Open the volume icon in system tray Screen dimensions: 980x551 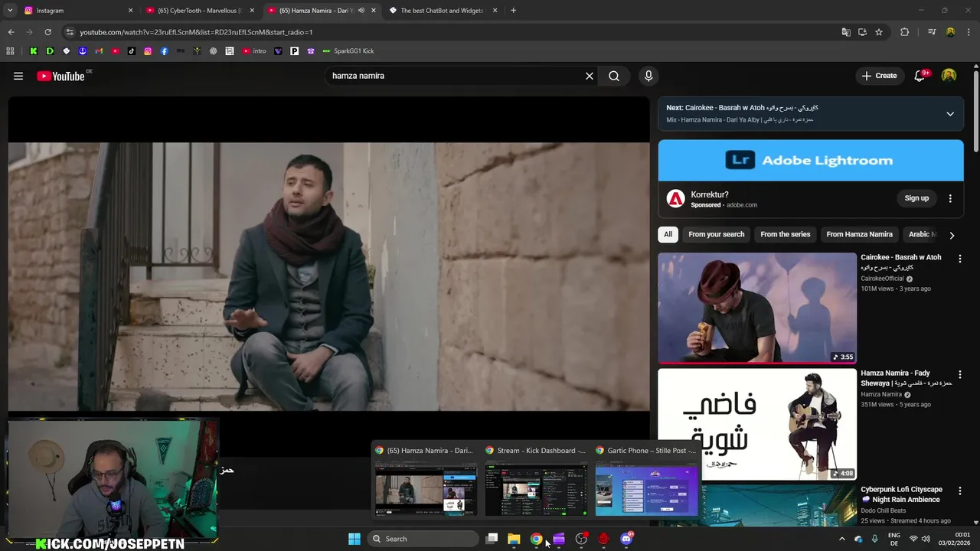[926, 539]
